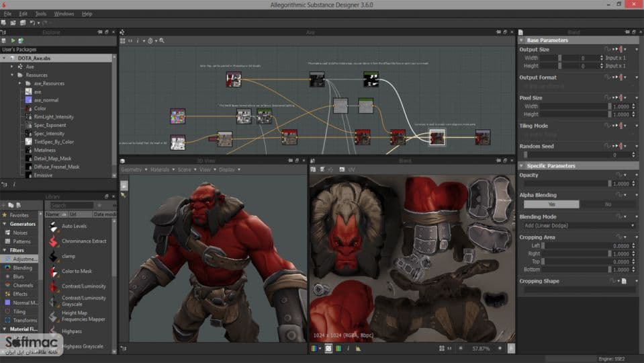Open the Scene dropdown in 3D View
Image resolution: width=644 pixels, height=363 pixels.
coord(187,170)
